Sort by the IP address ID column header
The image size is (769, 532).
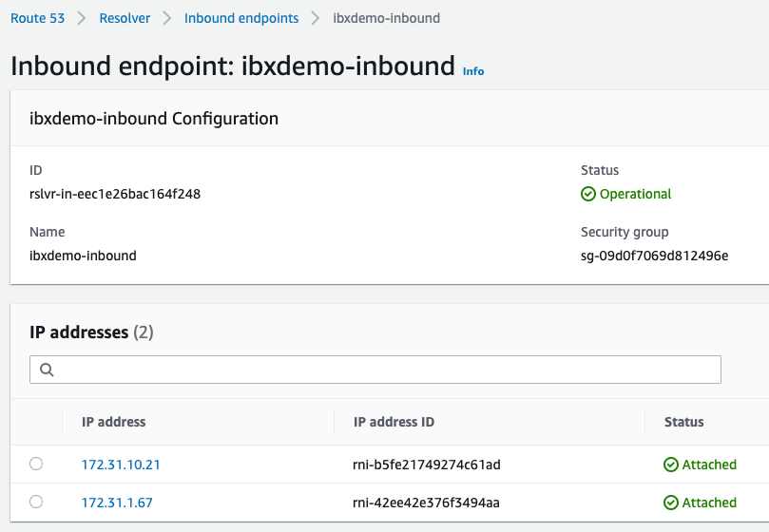pyautogui.click(x=394, y=422)
